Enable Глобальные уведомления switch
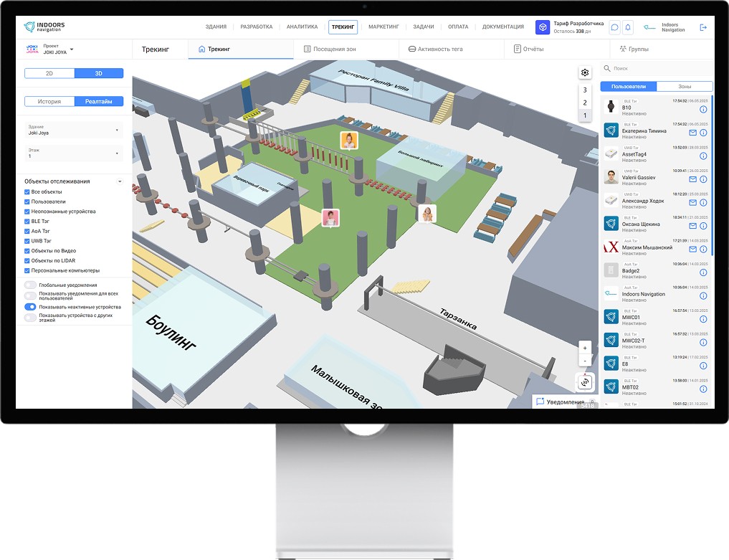The image size is (729, 560). pos(30,285)
